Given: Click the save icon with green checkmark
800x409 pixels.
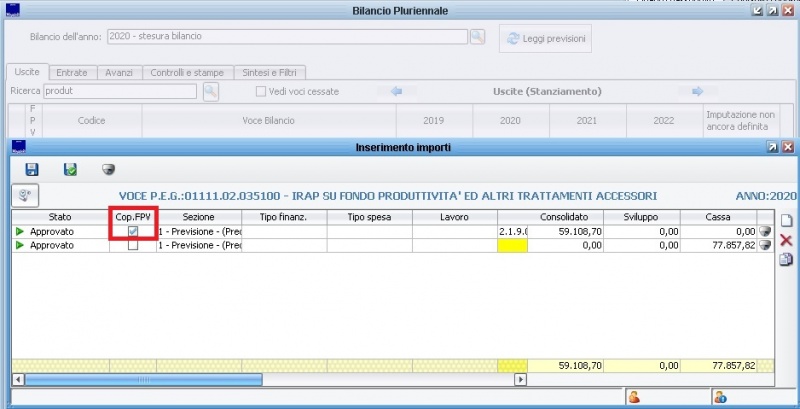Looking at the screenshot, I should (70, 170).
